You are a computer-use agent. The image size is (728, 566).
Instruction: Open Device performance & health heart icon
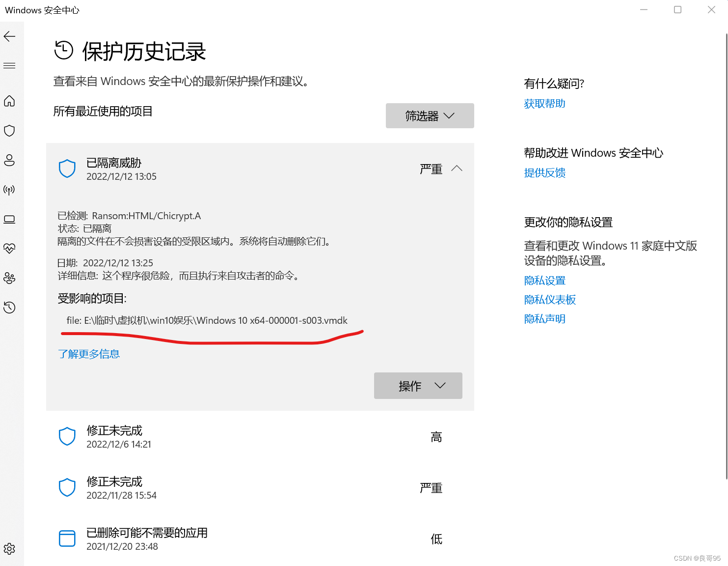point(9,249)
